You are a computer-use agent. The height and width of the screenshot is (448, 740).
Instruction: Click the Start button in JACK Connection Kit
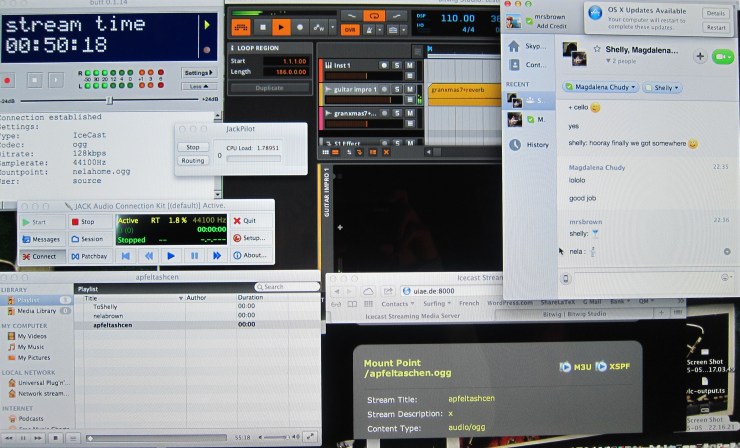(x=42, y=222)
